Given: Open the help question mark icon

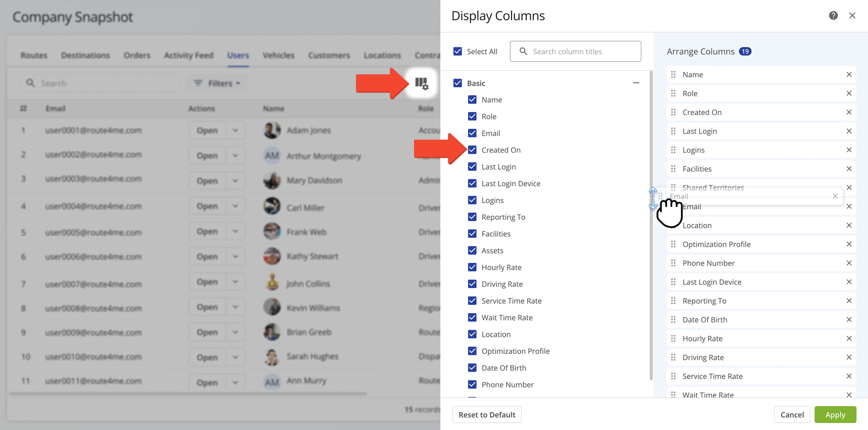Looking at the screenshot, I should pyautogui.click(x=833, y=16).
